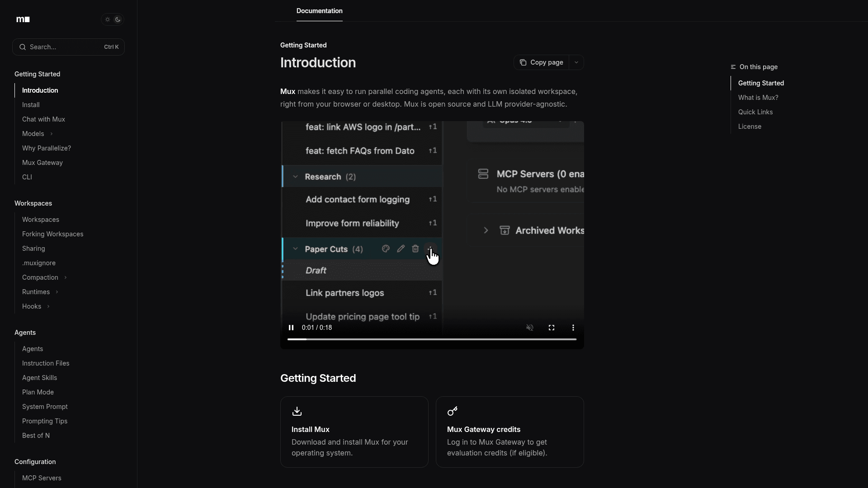Select the Documentation tab
Screen dimensions: 868x488
(319, 11)
